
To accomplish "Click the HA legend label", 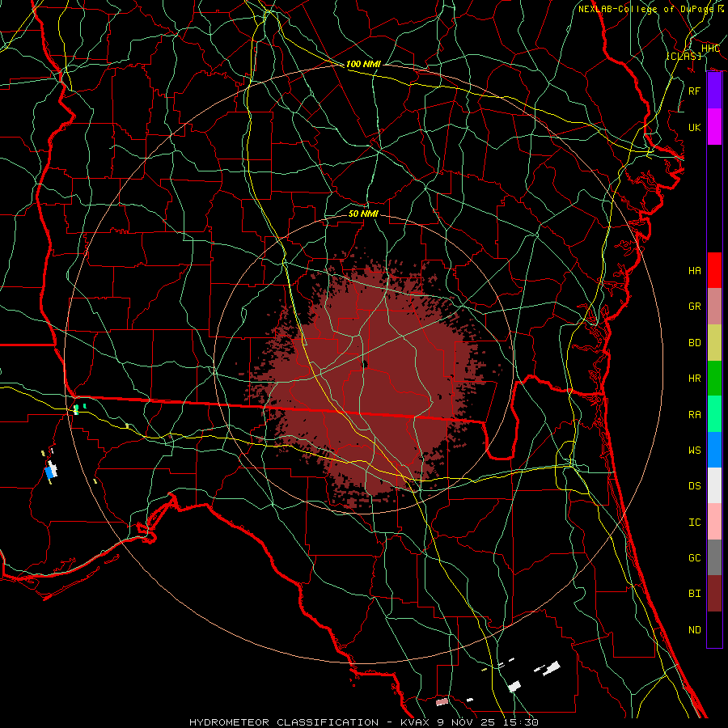I will (694, 271).
